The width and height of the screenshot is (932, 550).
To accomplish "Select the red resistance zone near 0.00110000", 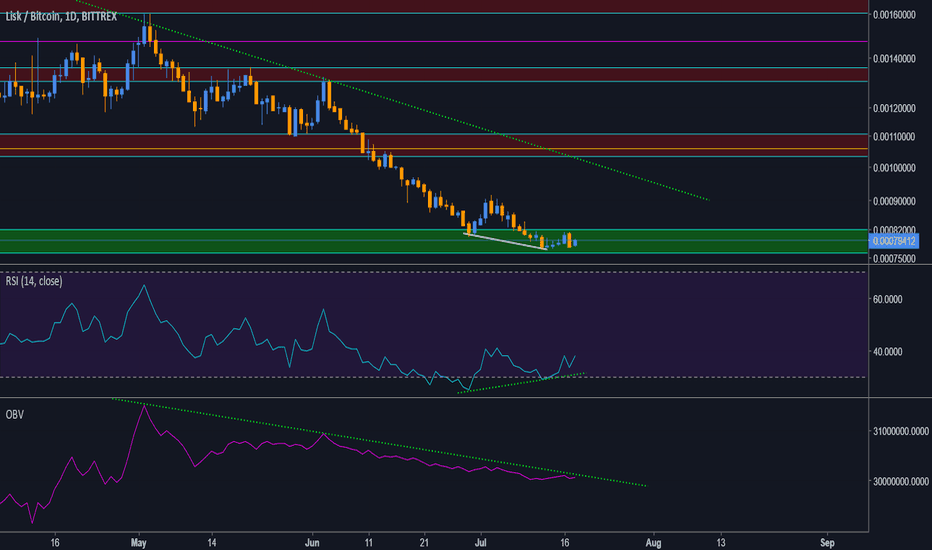I will tap(434, 146).
